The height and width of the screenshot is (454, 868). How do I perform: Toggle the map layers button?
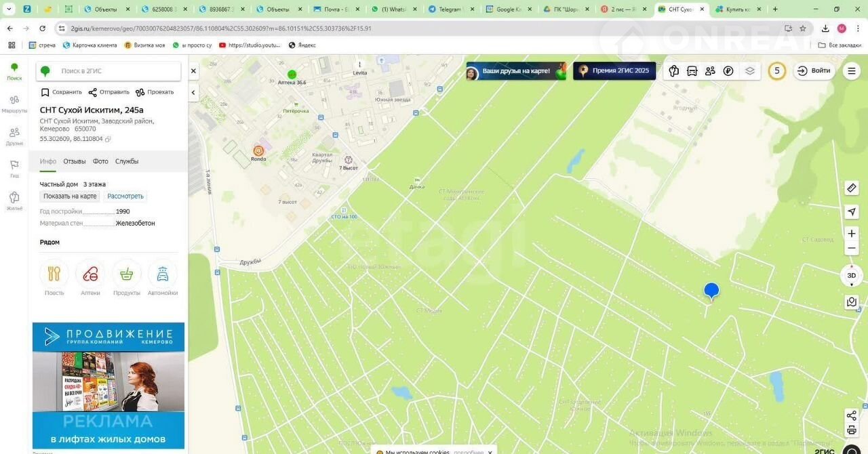[x=749, y=71]
